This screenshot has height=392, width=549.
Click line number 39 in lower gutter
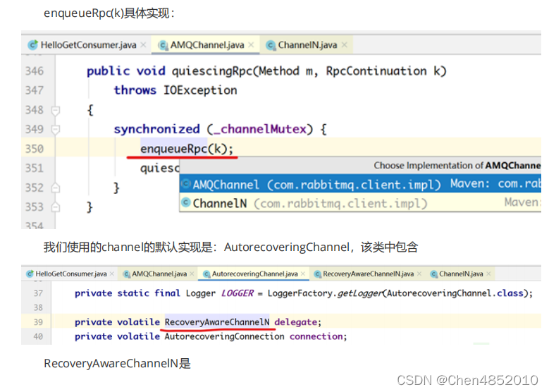pos(38,322)
